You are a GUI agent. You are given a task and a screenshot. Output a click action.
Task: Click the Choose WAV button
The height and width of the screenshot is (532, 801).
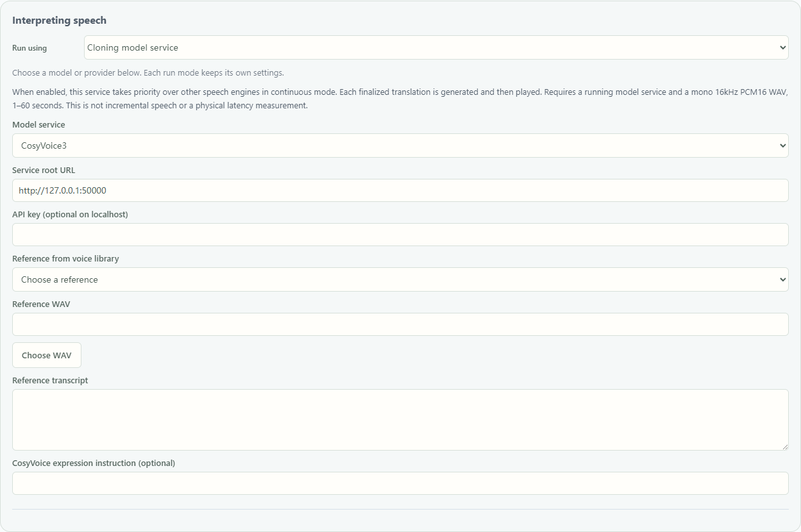(x=47, y=355)
